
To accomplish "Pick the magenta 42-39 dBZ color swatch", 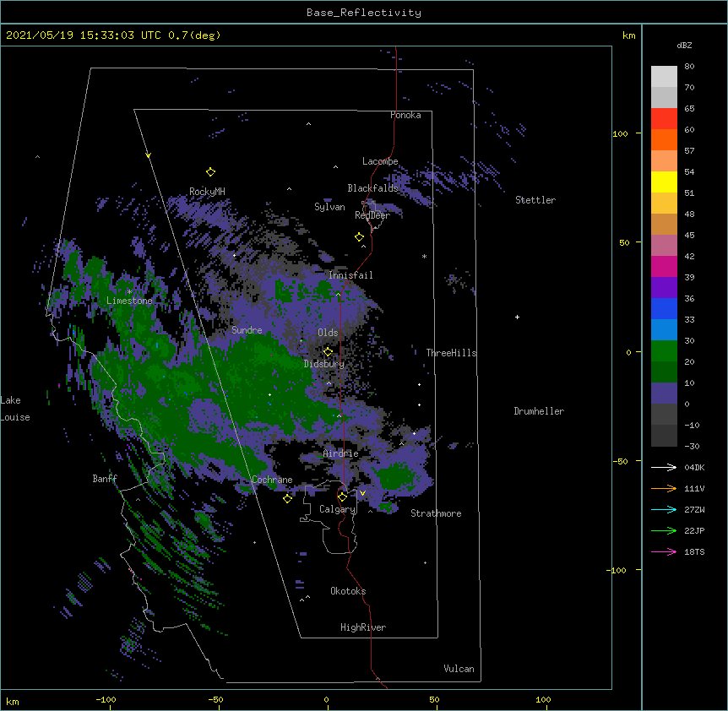I will pyautogui.click(x=664, y=266).
